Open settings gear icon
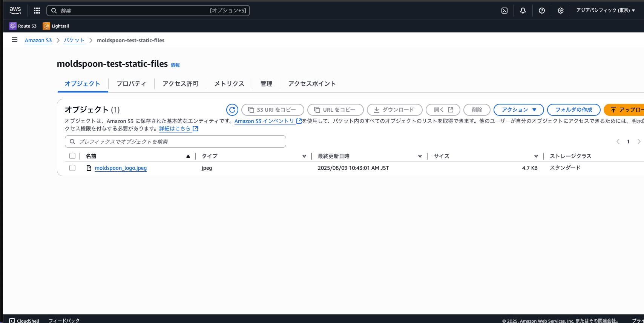Viewport: 644px width, 323px height. pos(561,11)
